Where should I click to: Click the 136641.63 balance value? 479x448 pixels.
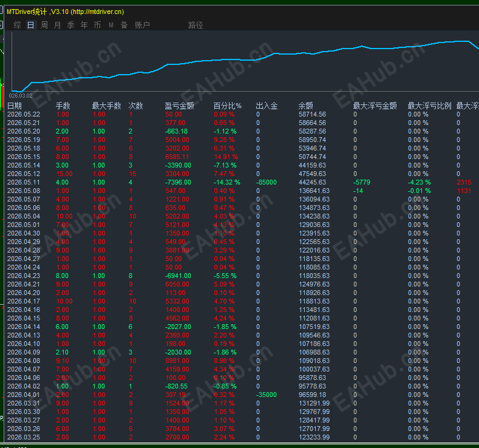pyautogui.click(x=314, y=191)
